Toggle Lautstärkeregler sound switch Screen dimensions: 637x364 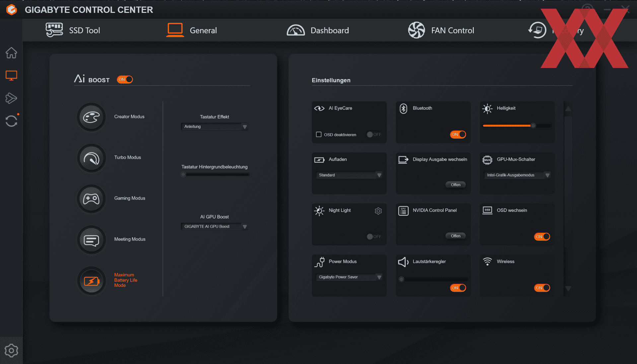tap(458, 288)
